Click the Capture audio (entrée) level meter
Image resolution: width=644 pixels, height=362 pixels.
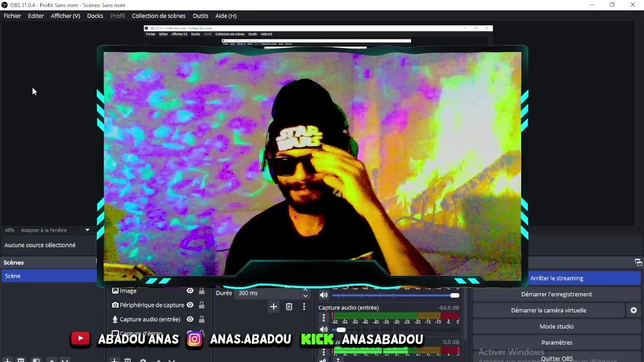(x=395, y=317)
